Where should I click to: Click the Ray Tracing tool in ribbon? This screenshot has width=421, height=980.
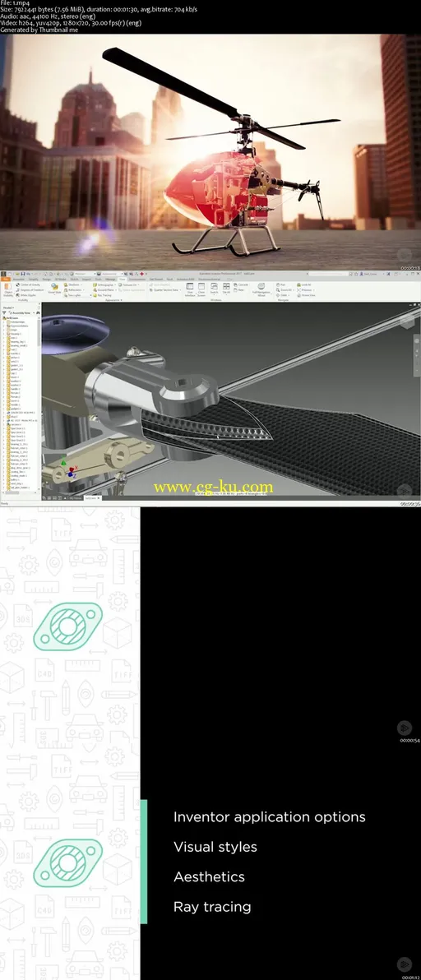pyautogui.click(x=100, y=296)
